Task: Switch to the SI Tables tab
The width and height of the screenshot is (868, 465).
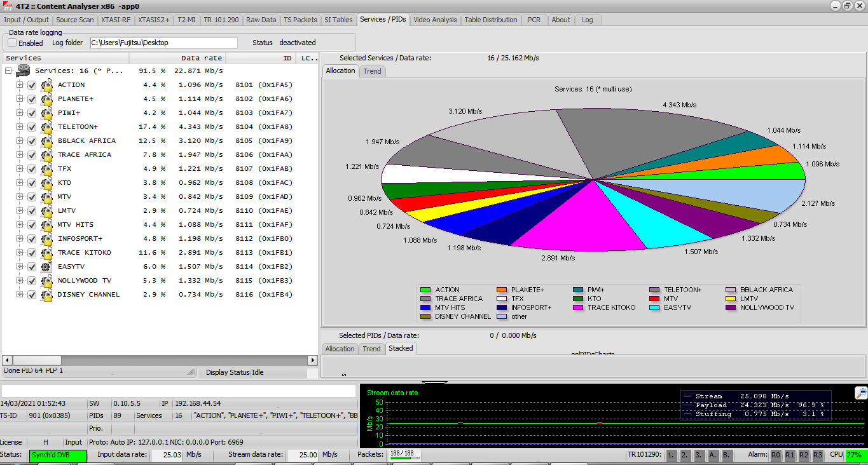Action: (338, 20)
